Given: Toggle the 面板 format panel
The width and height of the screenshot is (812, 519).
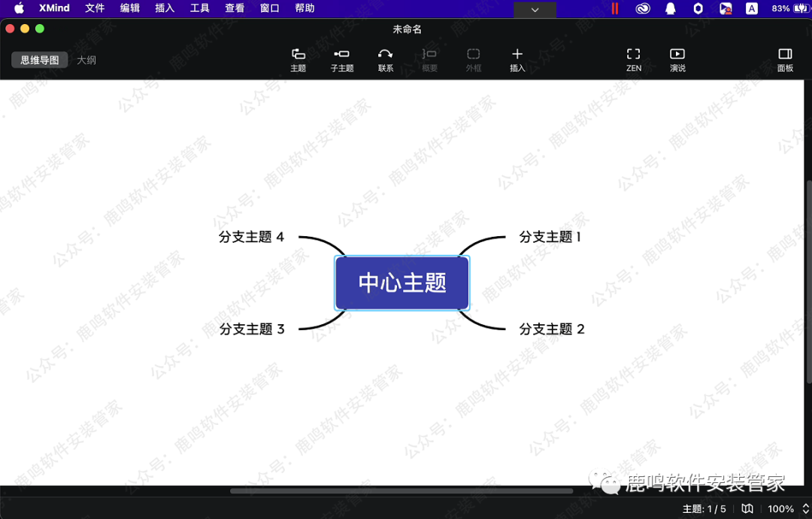Looking at the screenshot, I should point(785,59).
